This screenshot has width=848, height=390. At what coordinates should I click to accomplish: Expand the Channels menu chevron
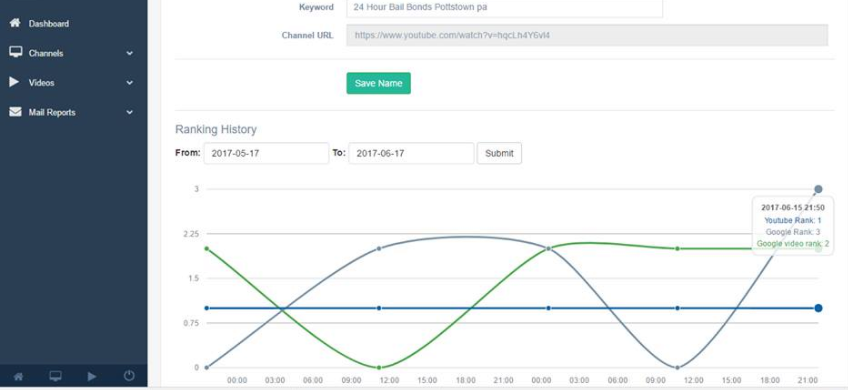pyautogui.click(x=130, y=53)
